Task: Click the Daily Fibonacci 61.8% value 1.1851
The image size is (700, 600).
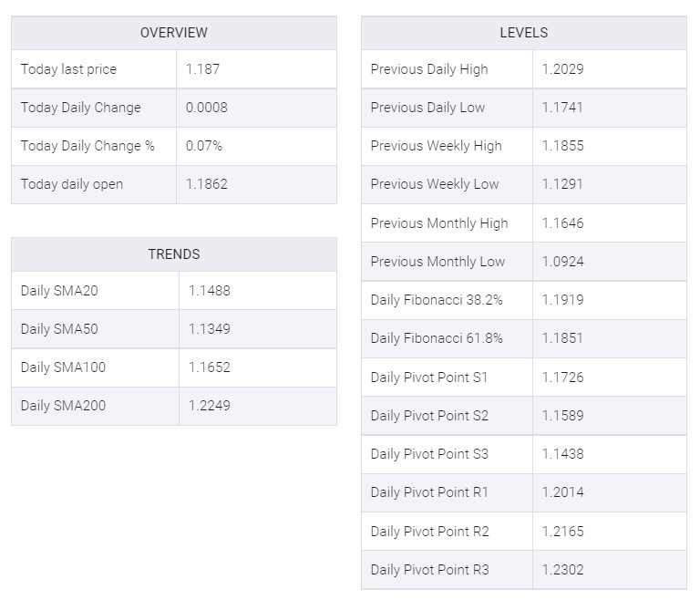Action: 562,338
